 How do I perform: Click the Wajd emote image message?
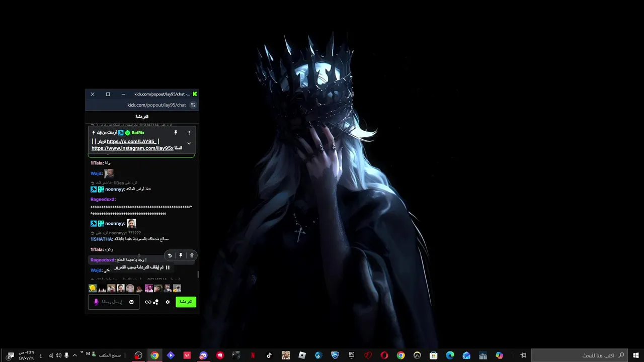tap(109, 173)
